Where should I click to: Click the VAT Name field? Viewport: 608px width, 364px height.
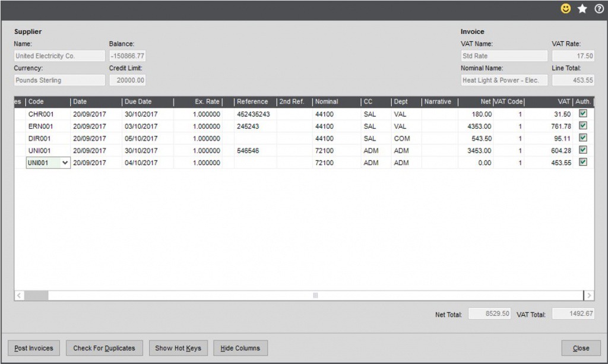coord(504,56)
